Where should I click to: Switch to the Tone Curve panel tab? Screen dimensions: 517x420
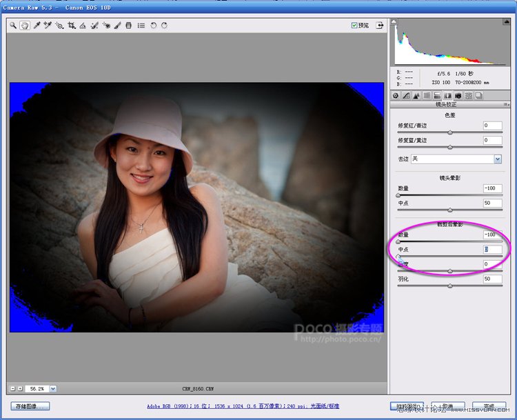click(x=406, y=96)
